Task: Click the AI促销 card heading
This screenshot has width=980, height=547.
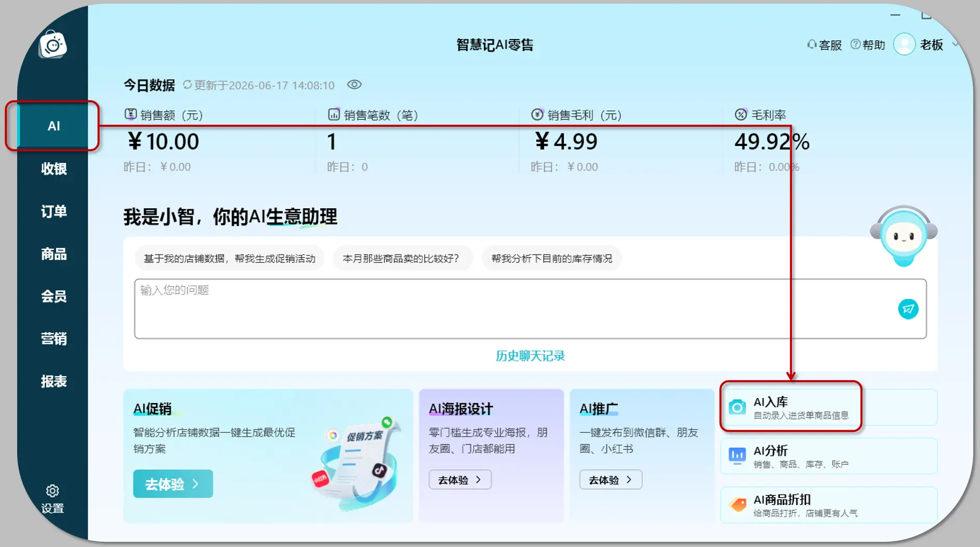Action: click(x=152, y=409)
